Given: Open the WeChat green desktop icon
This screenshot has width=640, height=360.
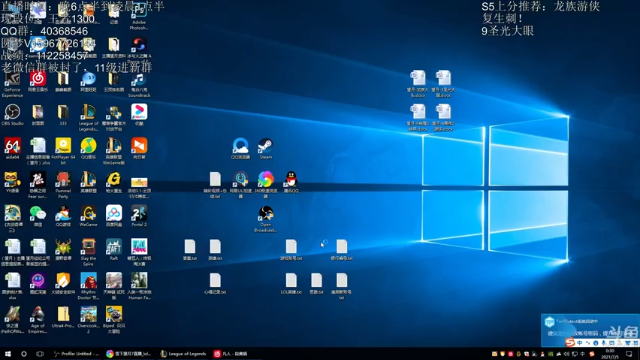Looking at the screenshot, I should coord(38,216).
